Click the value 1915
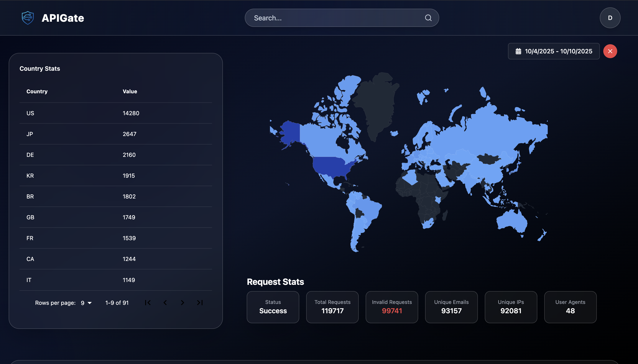 tap(129, 175)
